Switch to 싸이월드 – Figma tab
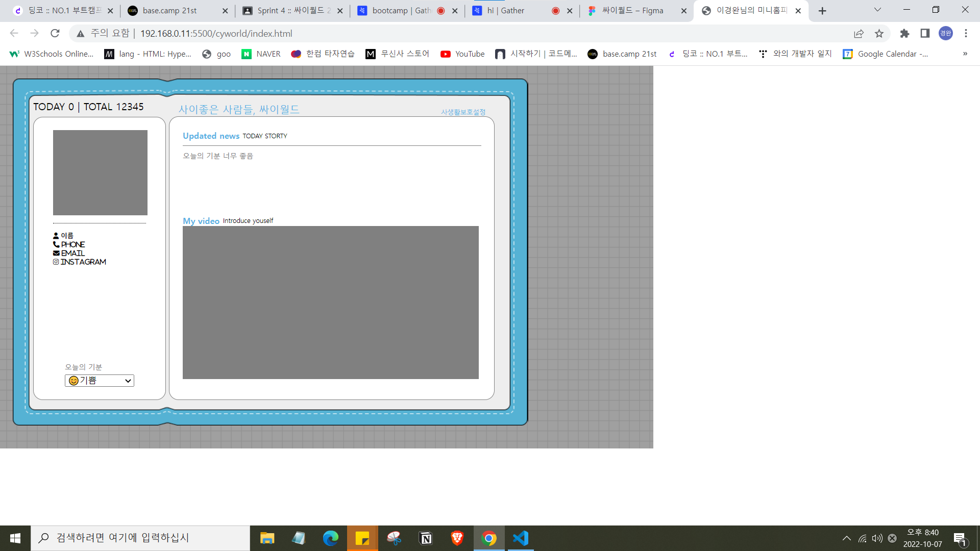Image resolution: width=980 pixels, height=551 pixels. pos(632,10)
